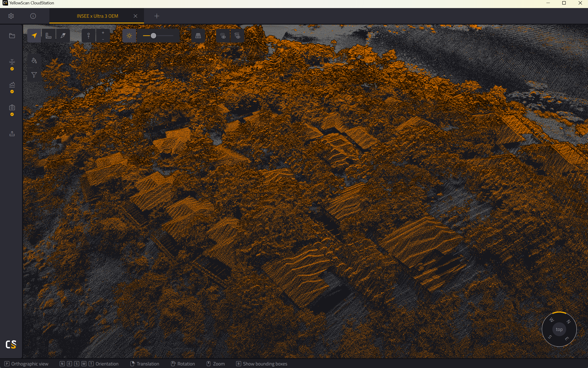Toggle point cloud visibility eye icon

(223, 36)
